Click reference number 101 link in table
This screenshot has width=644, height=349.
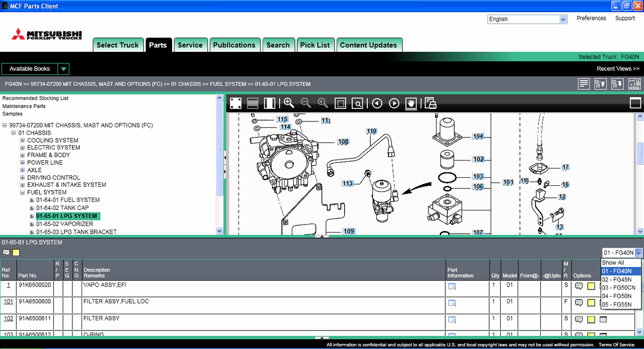tap(9, 302)
